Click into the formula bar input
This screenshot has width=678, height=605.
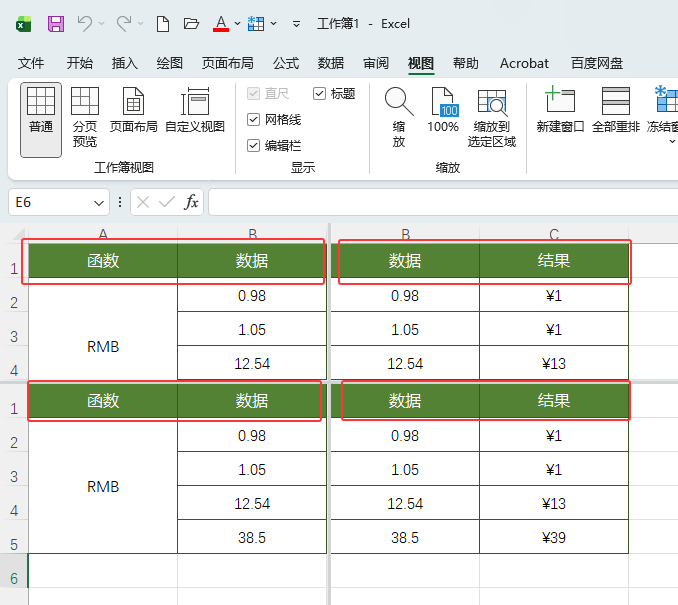(x=443, y=202)
